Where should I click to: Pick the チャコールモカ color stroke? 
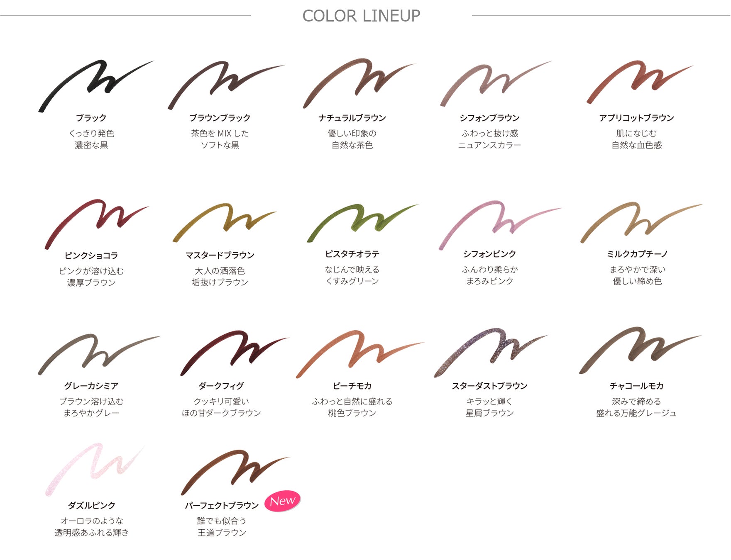(x=640, y=350)
